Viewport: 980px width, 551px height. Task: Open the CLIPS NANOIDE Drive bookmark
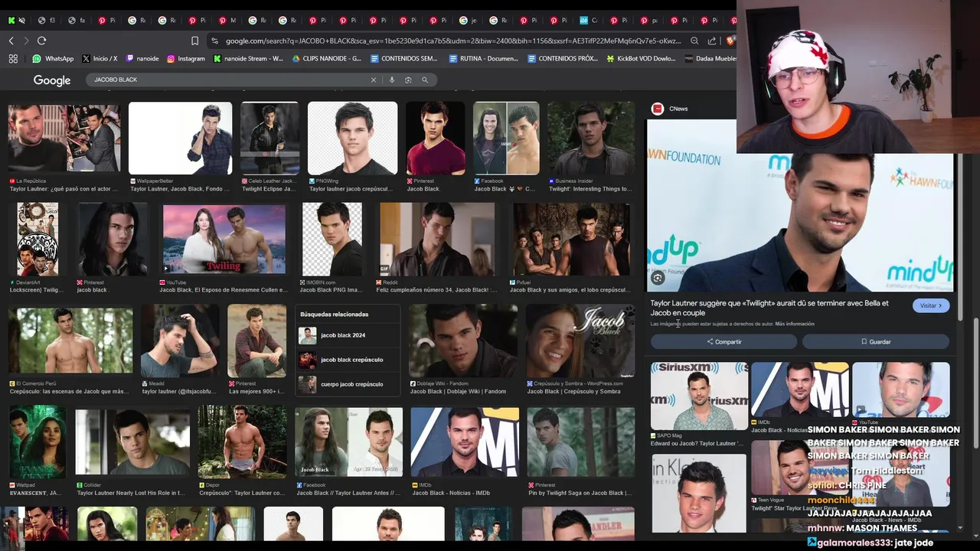tap(326, 58)
